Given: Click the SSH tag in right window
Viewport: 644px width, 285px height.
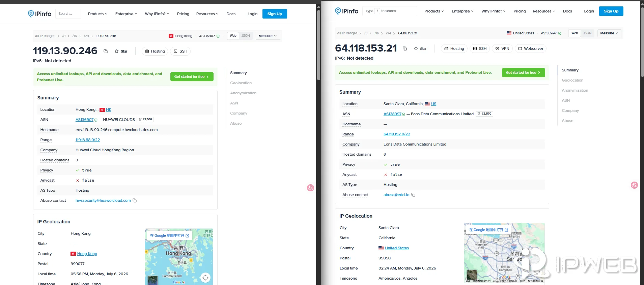Looking at the screenshot, I should tap(479, 49).
